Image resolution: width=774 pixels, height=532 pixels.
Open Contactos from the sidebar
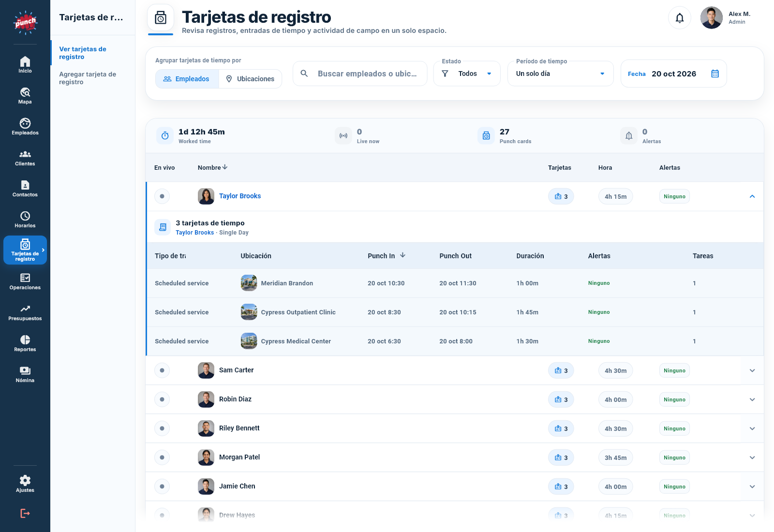(x=25, y=189)
